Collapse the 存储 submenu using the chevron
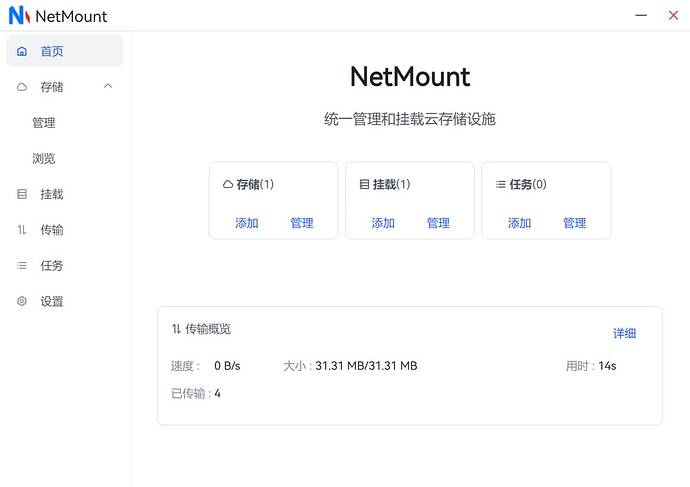The width and height of the screenshot is (690, 487). (x=108, y=86)
